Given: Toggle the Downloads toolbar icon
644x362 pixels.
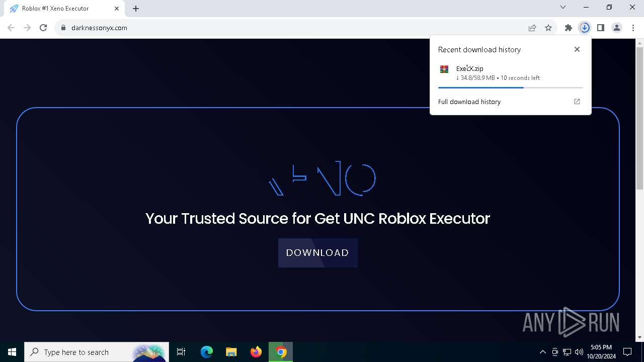Looking at the screenshot, I should point(585,28).
